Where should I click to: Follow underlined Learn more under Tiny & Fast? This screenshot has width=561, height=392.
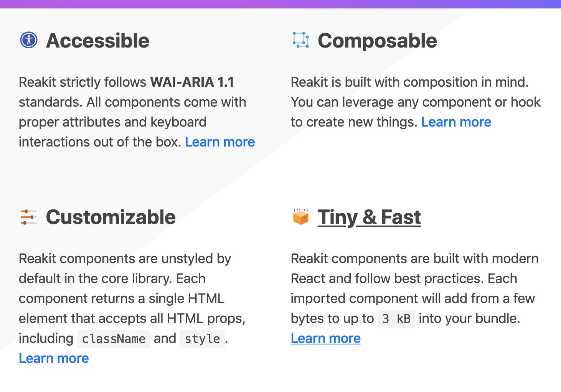pyautogui.click(x=326, y=338)
